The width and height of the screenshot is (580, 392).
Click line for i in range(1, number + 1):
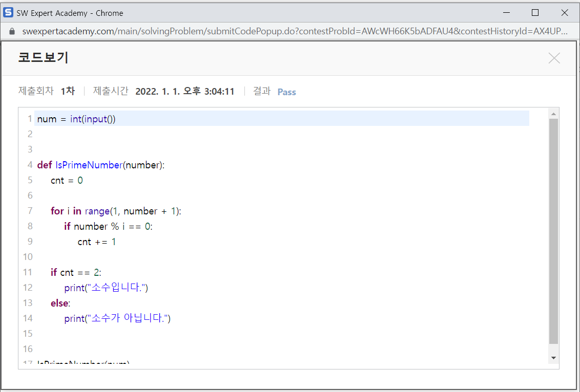click(116, 211)
